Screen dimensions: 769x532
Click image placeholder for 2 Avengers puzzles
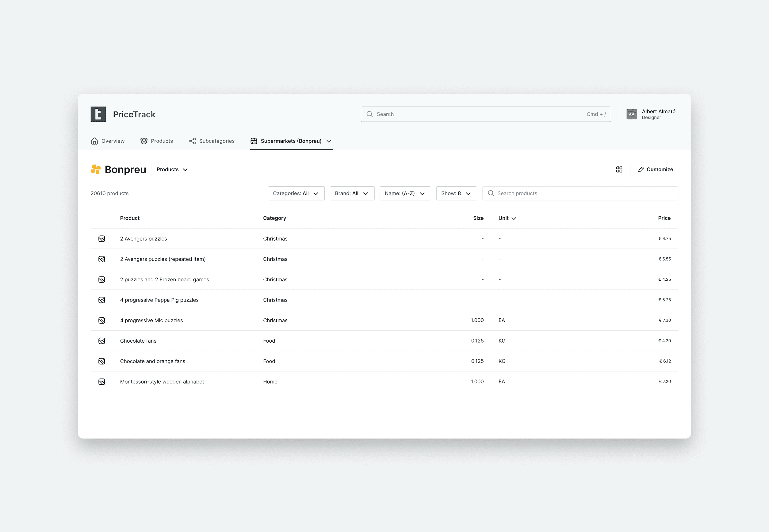tap(102, 239)
